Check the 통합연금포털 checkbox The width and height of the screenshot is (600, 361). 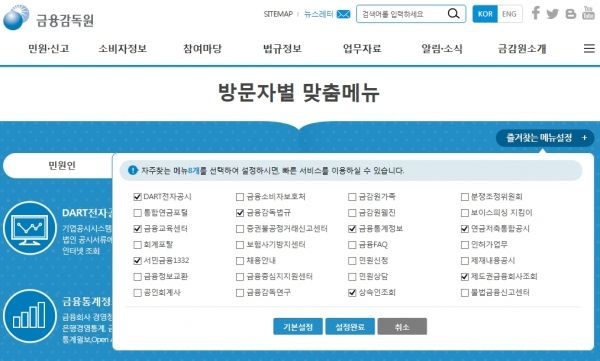[137, 213]
